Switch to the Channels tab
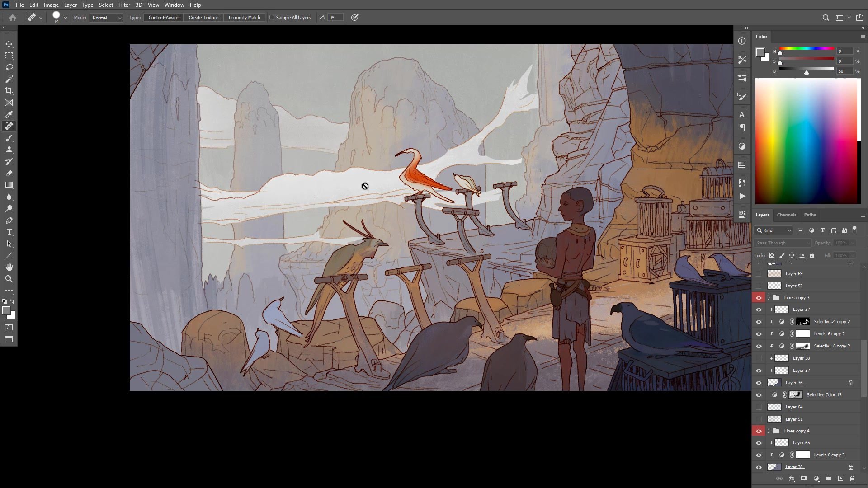The height and width of the screenshot is (488, 868). (786, 215)
